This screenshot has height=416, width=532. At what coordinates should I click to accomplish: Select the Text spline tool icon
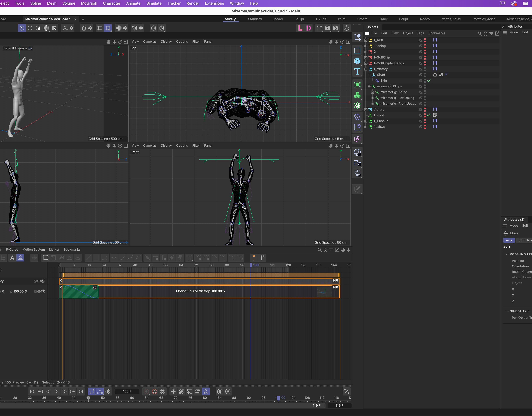[x=357, y=71]
